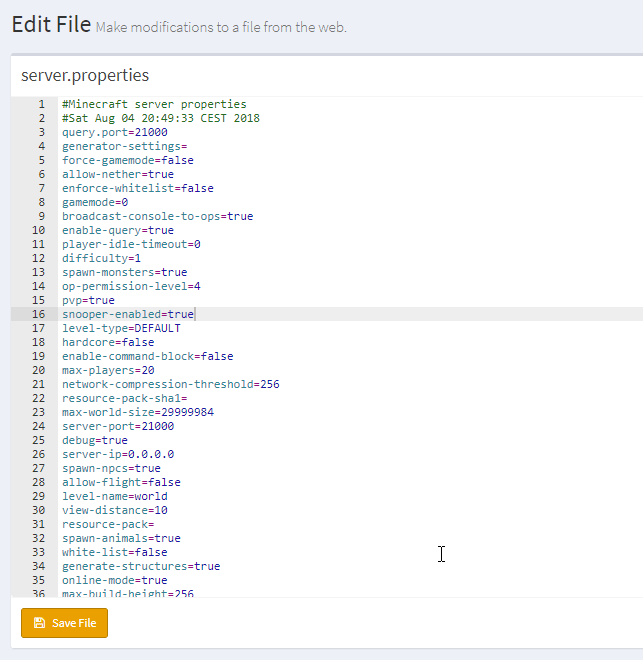Screen dimensions: 643x660
Task: Click the level-name=world line
Action: coord(114,496)
